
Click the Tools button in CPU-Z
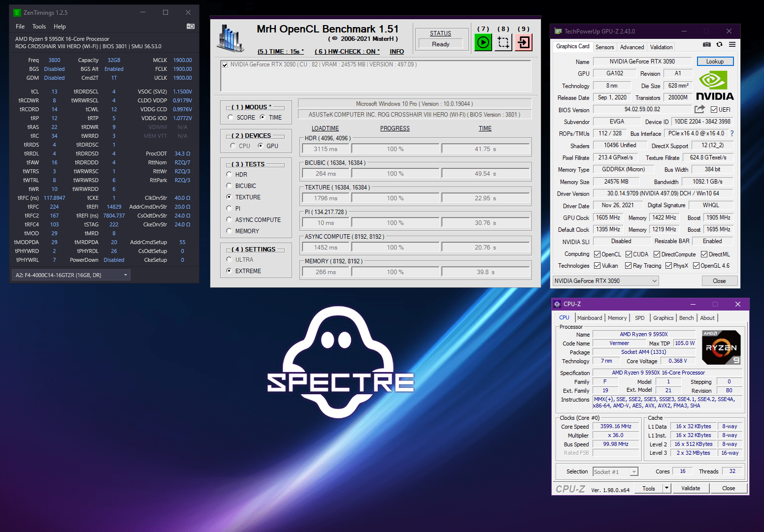coord(649,488)
